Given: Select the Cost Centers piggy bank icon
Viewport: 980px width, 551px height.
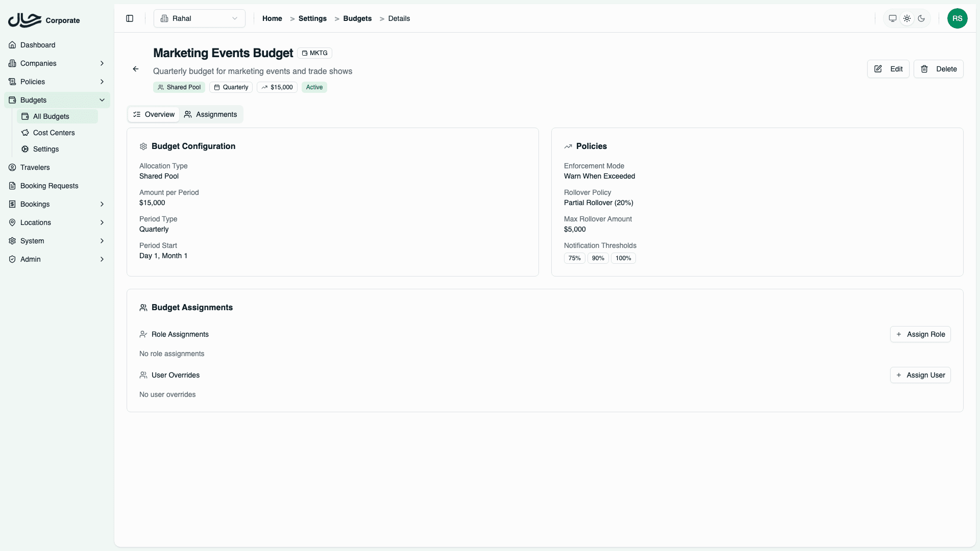Looking at the screenshot, I should [x=25, y=133].
